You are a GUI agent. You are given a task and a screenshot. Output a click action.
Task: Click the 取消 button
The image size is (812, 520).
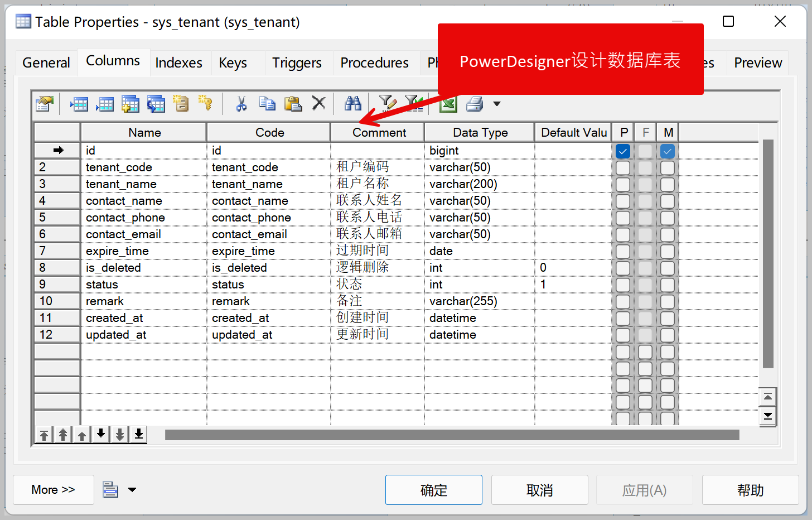539,490
